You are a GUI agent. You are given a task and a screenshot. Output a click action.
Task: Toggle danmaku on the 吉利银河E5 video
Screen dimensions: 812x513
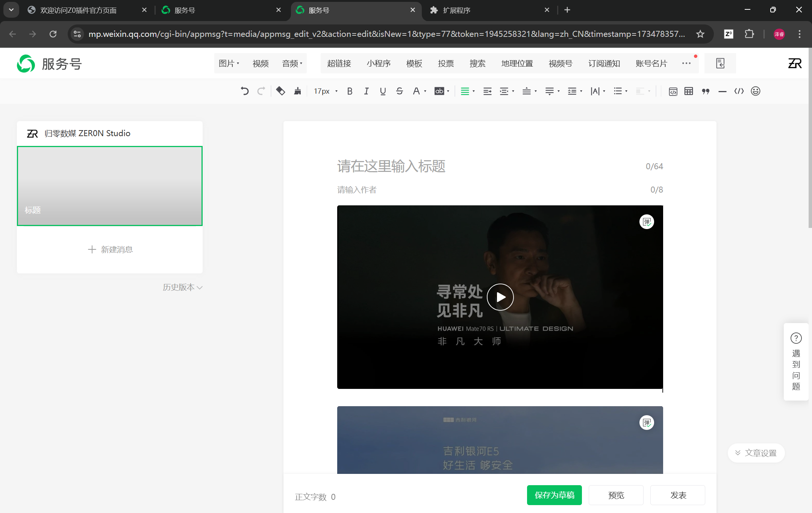647,423
